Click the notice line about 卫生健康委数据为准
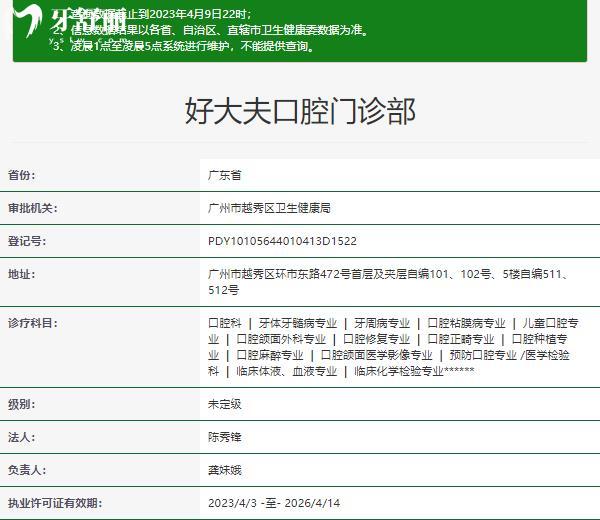The width and height of the screenshot is (600, 520). tap(211, 30)
